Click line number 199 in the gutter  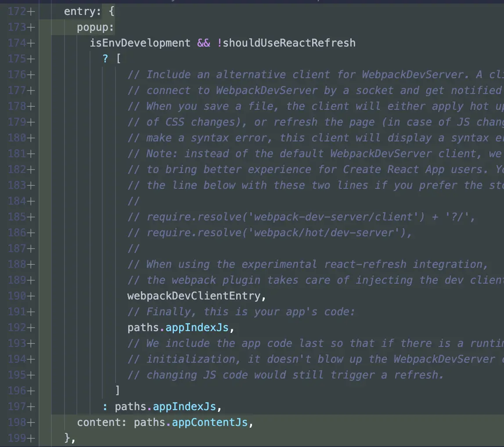pyautogui.click(x=17, y=438)
